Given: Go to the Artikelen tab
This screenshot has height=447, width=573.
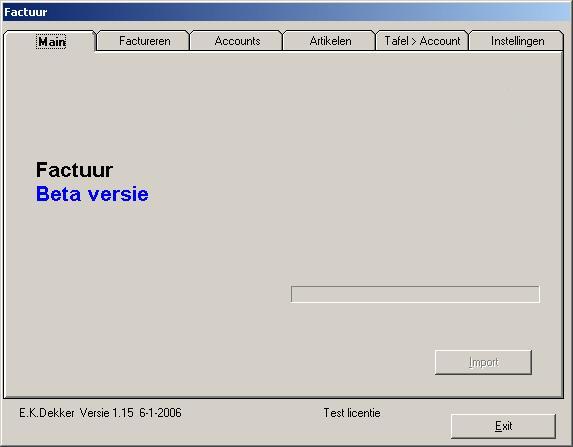Looking at the screenshot, I should click(x=330, y=41).
